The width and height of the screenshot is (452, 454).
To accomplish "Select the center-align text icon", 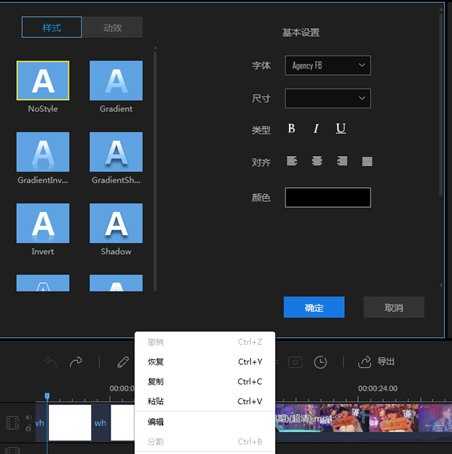I will 317,161.
